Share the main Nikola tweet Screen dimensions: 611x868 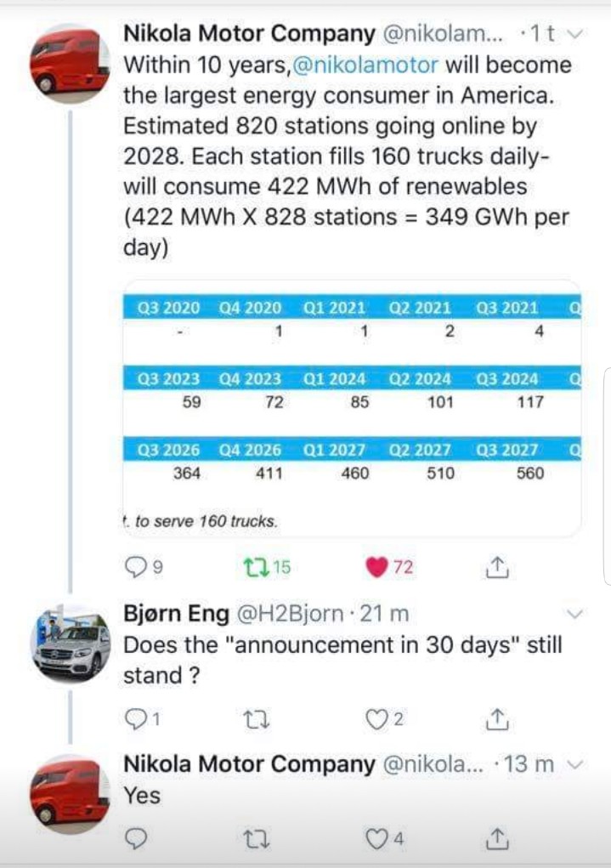497,566
